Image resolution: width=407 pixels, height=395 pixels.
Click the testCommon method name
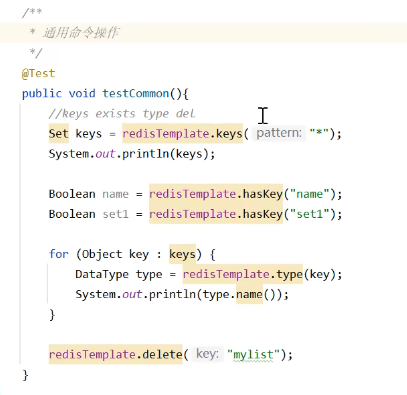(136, 93)
